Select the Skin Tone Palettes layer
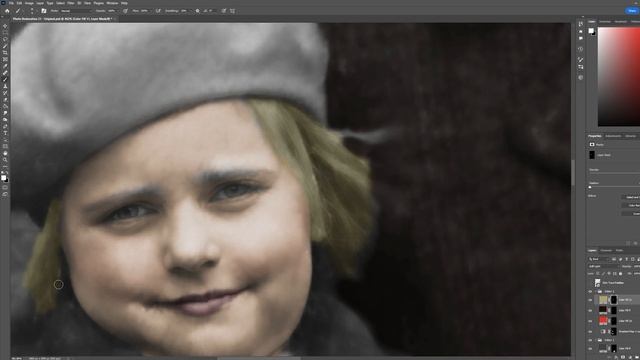 (x=614, y=283)
